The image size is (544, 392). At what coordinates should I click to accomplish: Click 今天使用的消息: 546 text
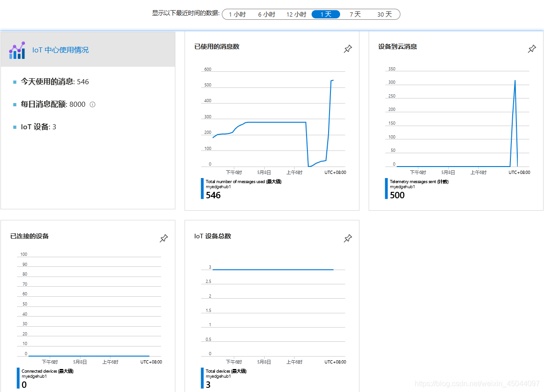55,81
